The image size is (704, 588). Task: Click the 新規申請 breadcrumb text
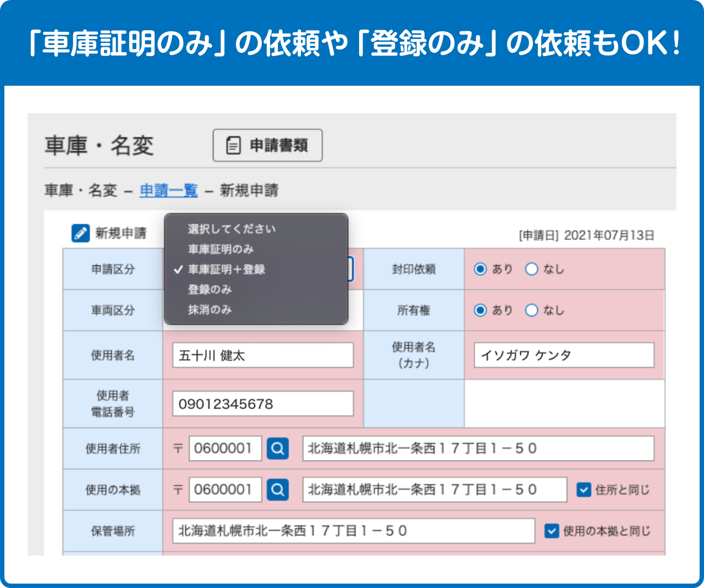249,191
